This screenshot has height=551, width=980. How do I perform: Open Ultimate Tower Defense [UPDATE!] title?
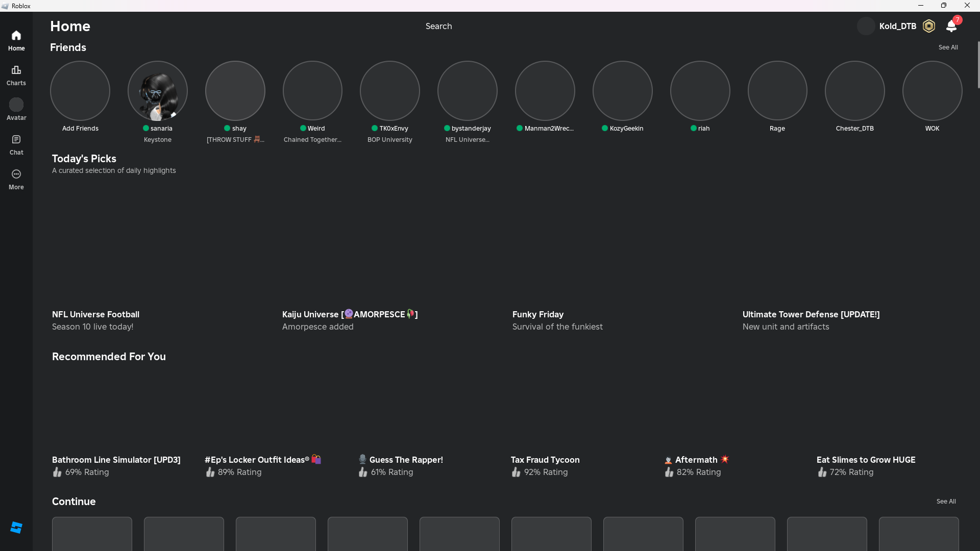click(x=811, y=314)
